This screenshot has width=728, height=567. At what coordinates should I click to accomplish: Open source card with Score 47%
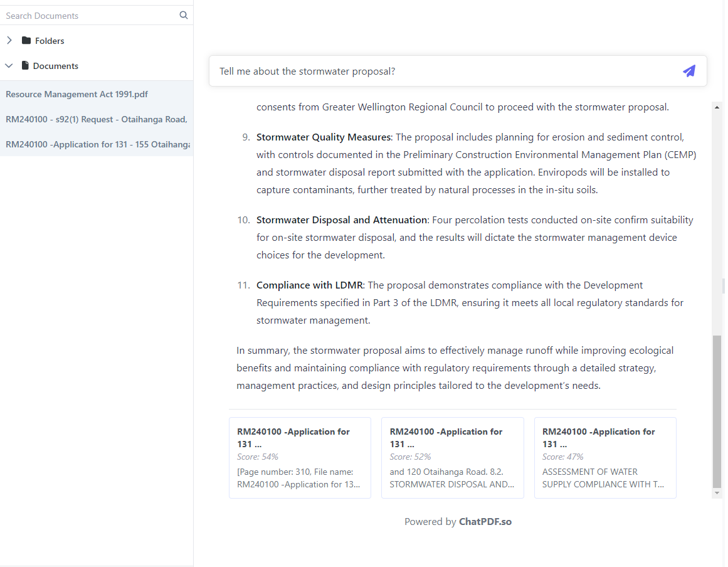click(x=605, y=458)
